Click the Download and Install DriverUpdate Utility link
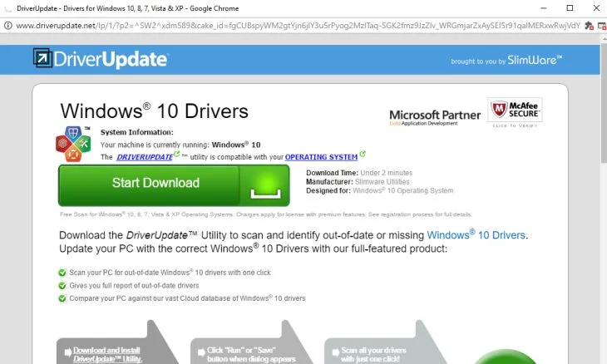The width and height of the screenshot is (607, 364). [107, 354]
